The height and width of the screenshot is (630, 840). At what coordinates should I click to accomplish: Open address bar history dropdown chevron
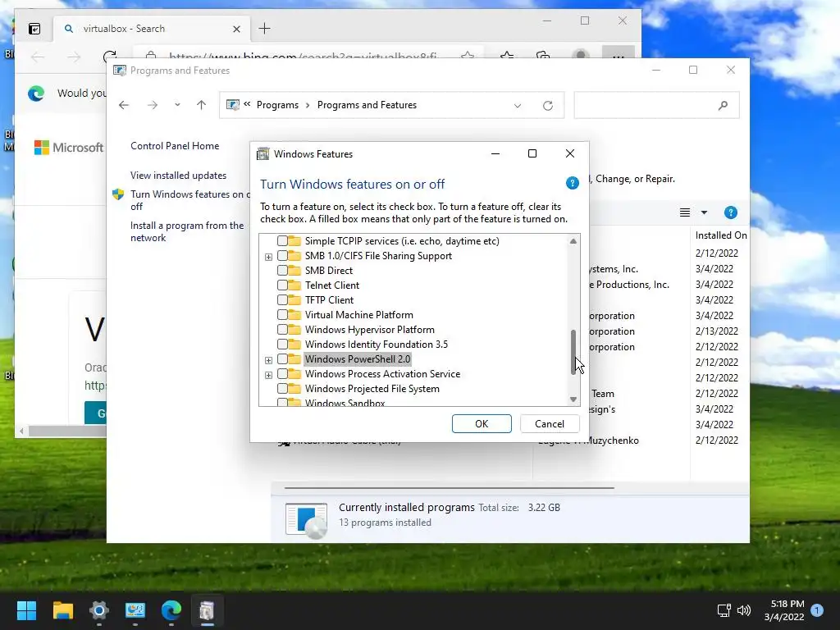tap(518, 106)
